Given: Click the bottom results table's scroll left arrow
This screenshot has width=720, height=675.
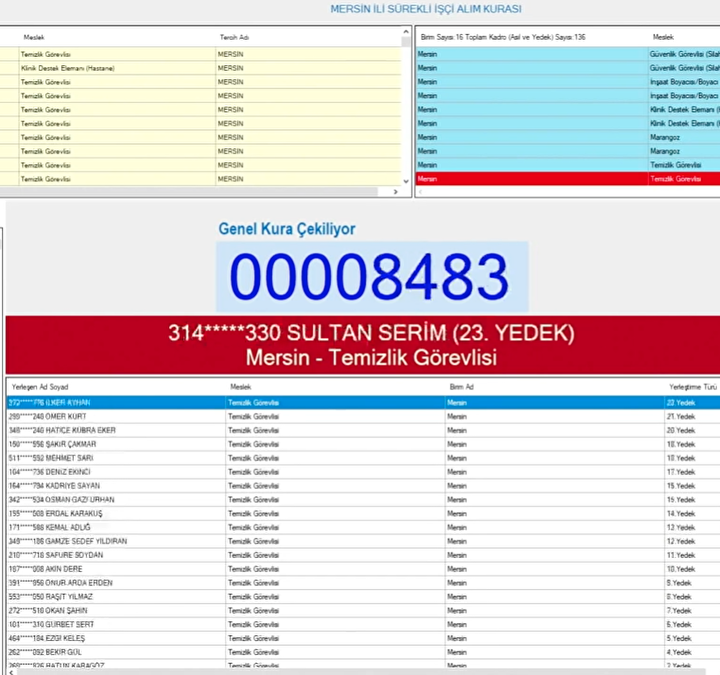Looking at the screenshot, I should pos(11,672).
